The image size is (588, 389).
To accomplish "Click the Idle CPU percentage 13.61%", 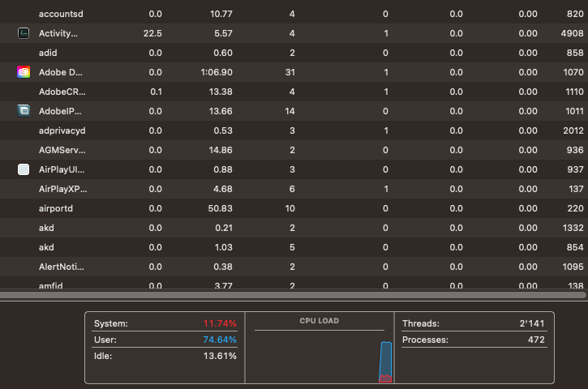I will (220, 356).
